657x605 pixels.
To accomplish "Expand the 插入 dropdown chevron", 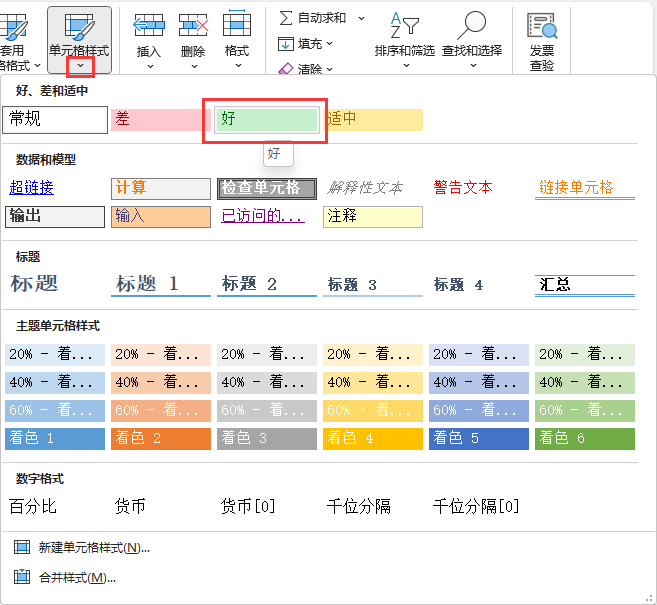I will pos(150,66).
